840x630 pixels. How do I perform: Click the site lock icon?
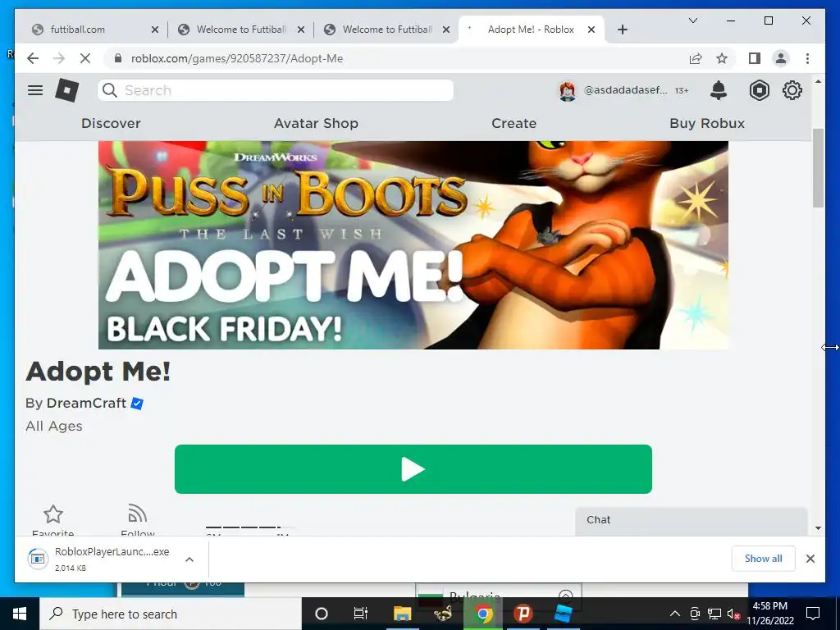(x=118, y=58)
